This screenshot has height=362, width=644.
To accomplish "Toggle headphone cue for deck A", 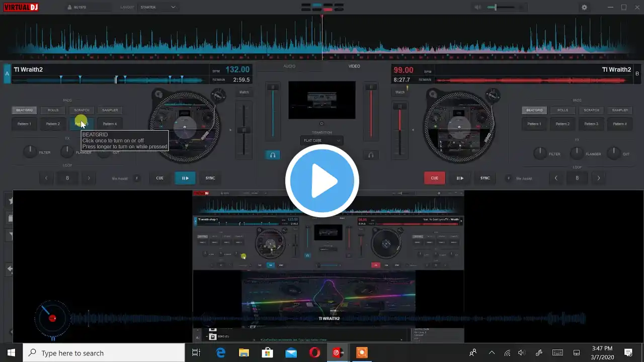I will 273,155.
